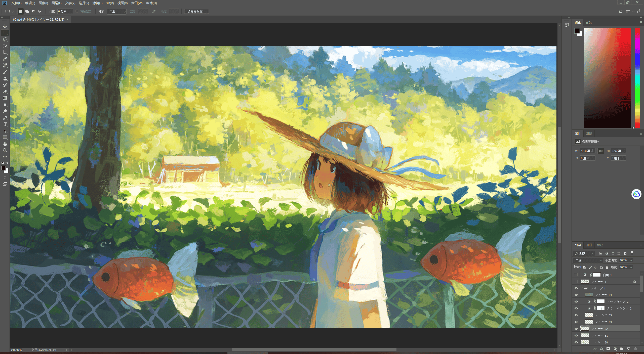The width and height of the screenshot is (644, 354).
Task: Select the Horizontal Type tool
Action: 5,124
